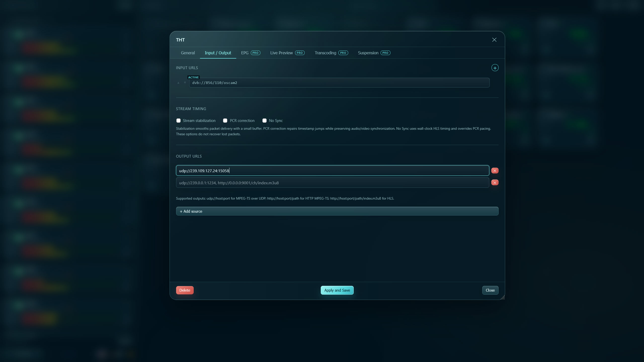This screenshot has height=362, width=644.
Task: Toggle the No Sync checkbox
Action: 264,121
